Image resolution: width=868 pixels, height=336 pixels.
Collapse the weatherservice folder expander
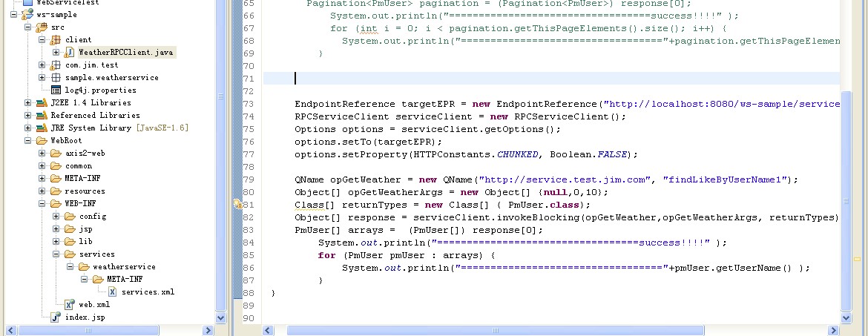point(70,267)
